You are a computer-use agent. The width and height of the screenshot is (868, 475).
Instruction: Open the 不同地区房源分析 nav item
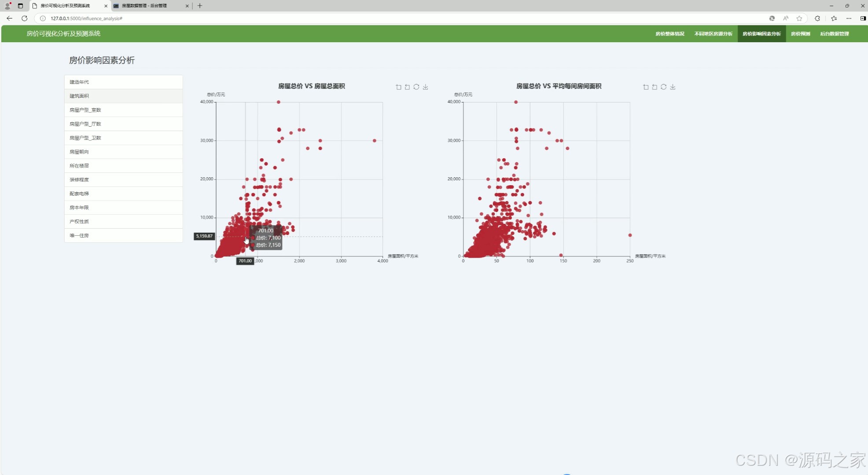[x=713, y=34]
